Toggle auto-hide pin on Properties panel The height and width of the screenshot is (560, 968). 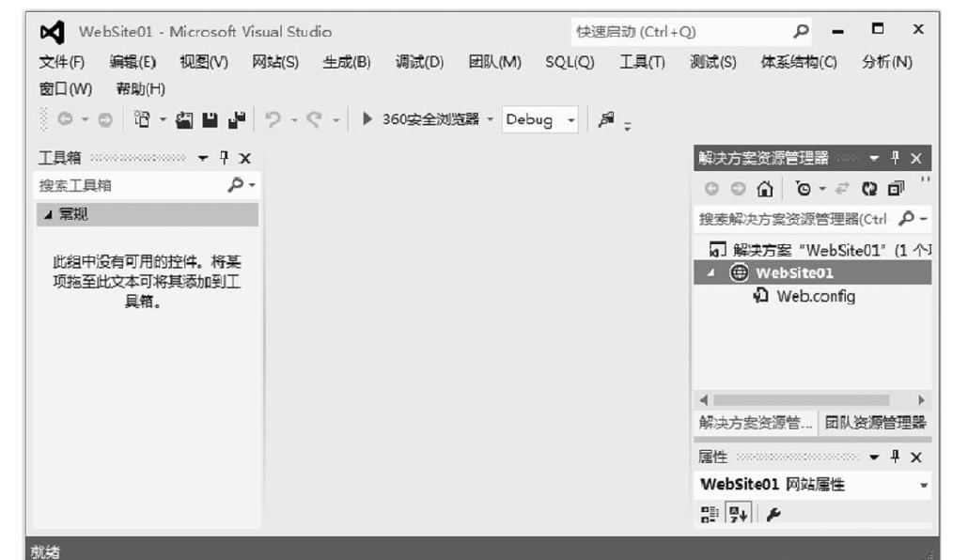pyautogui.click(x=895, y=457)
